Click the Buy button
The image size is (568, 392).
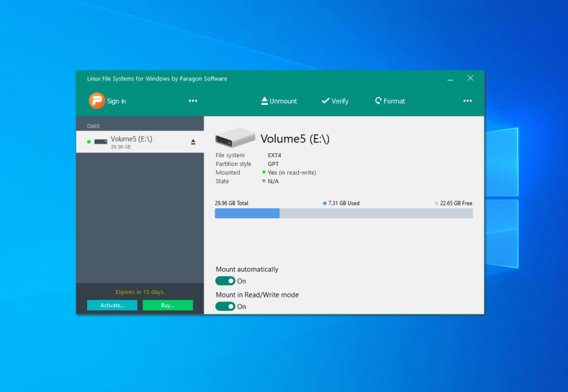168,305
